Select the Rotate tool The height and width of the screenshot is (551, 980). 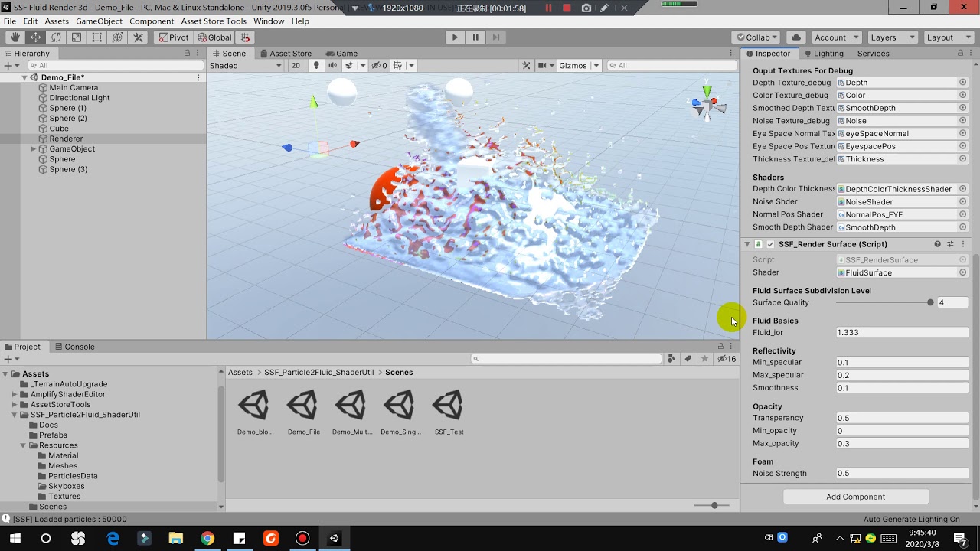(56, 37)
